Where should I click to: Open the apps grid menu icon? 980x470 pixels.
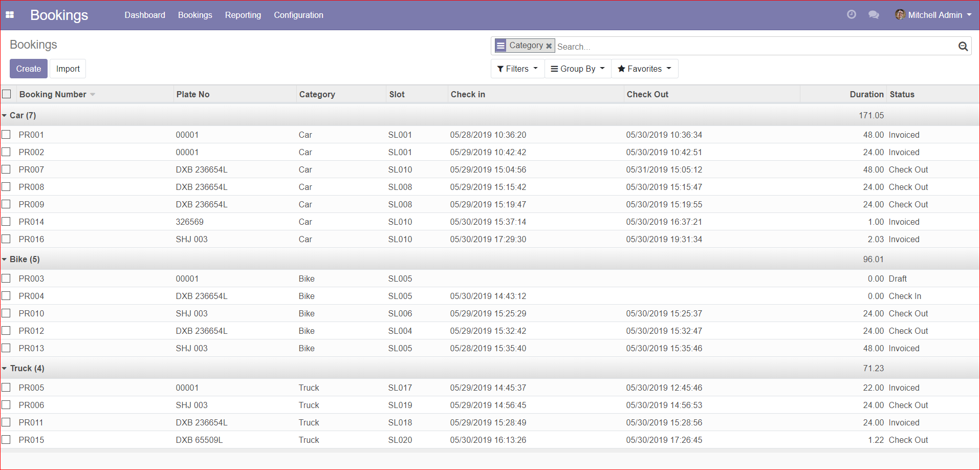point(10,15)
